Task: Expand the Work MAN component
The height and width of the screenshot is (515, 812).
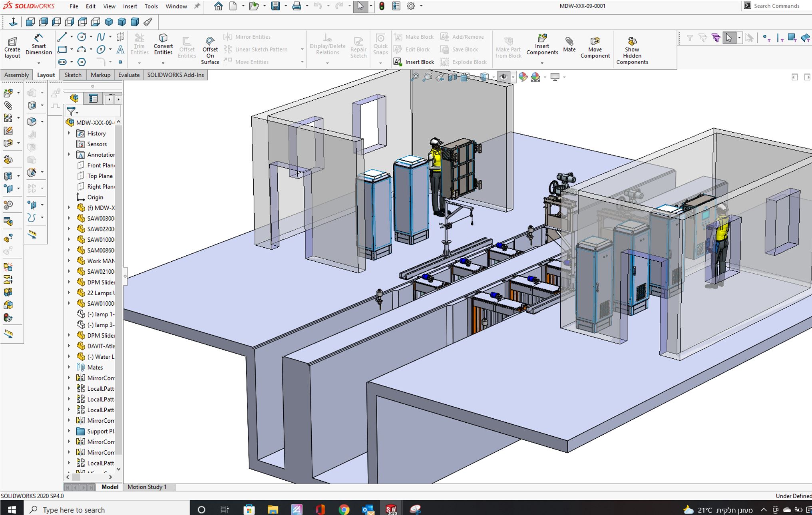Action: pos(69,260)
